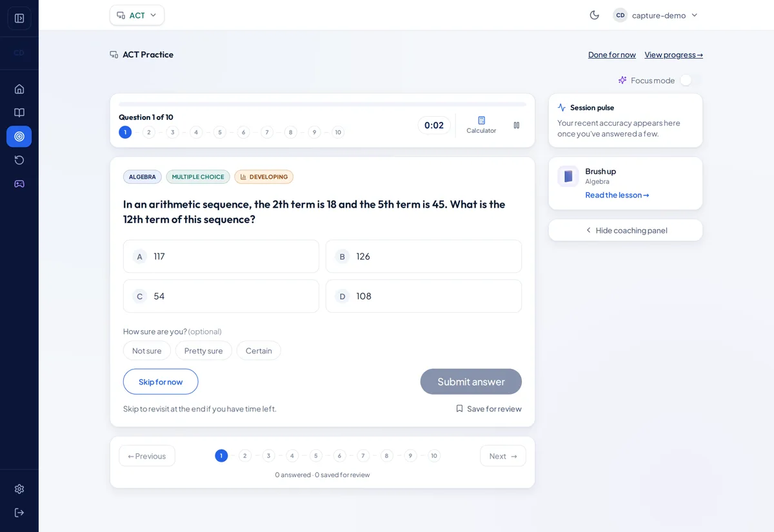Toggle the Focus mode switch
The image size is (774, 532).
coord(691,80)
